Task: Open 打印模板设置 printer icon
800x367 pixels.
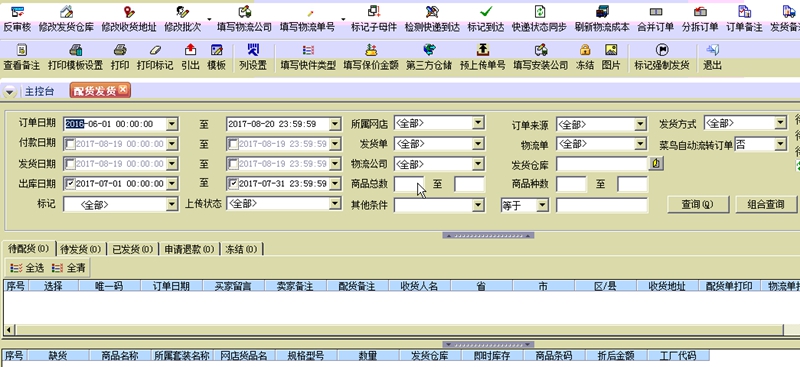Action: coord(76,50)
